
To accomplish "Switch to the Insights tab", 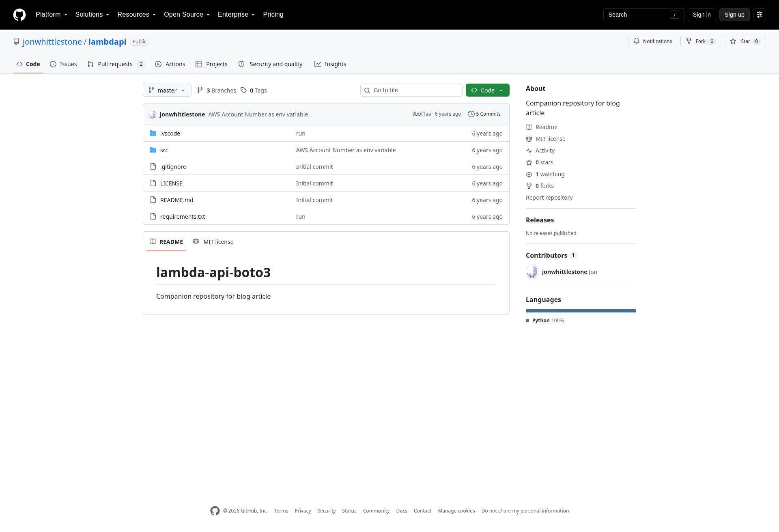I will point(330,64).
